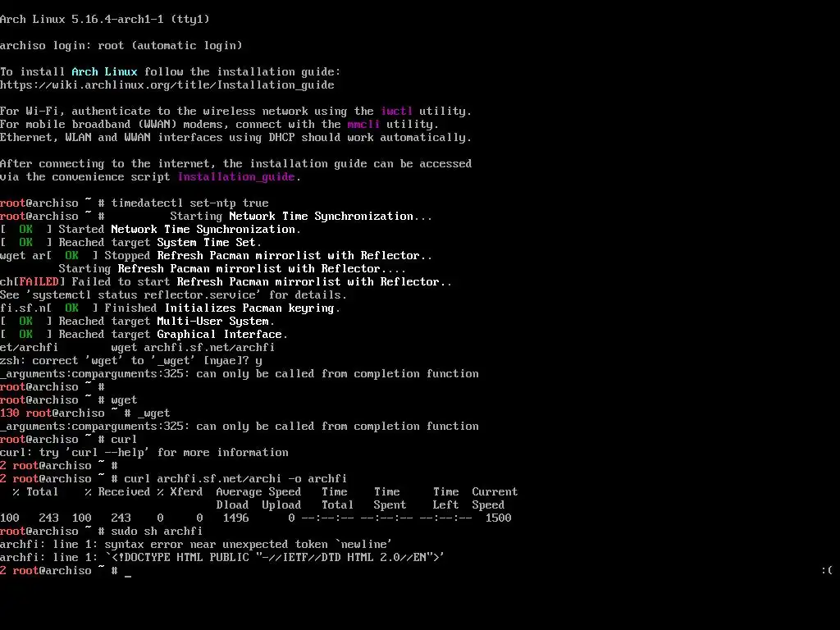The image size is (840, 630).
Task: Click the sad face indicator at right edge
Action: [x=827, y=571]
